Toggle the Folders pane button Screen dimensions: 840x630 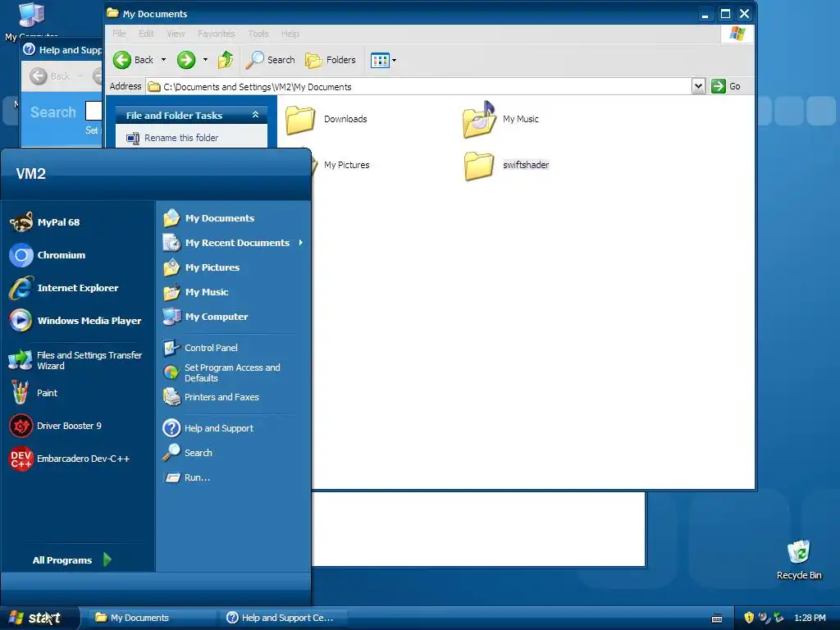331,60
